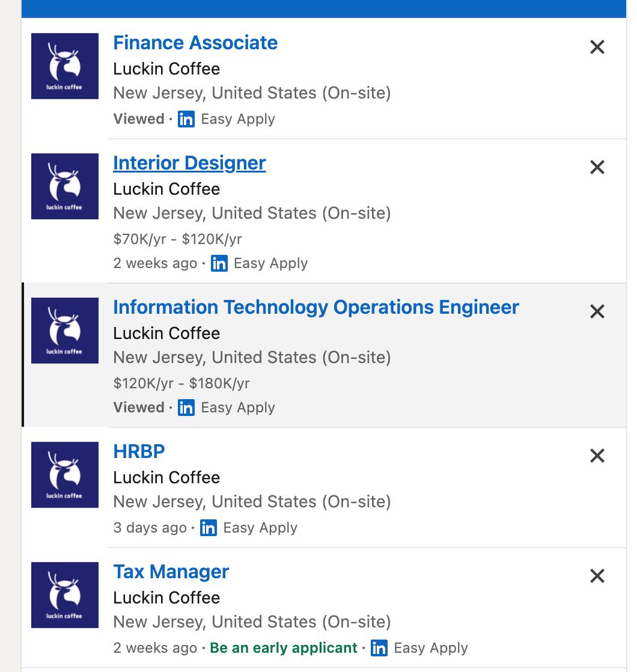Click Luckin Coffee logo beside HRBP
The height and width of the screenshot is (672, 637).
[x=65, y=475]
